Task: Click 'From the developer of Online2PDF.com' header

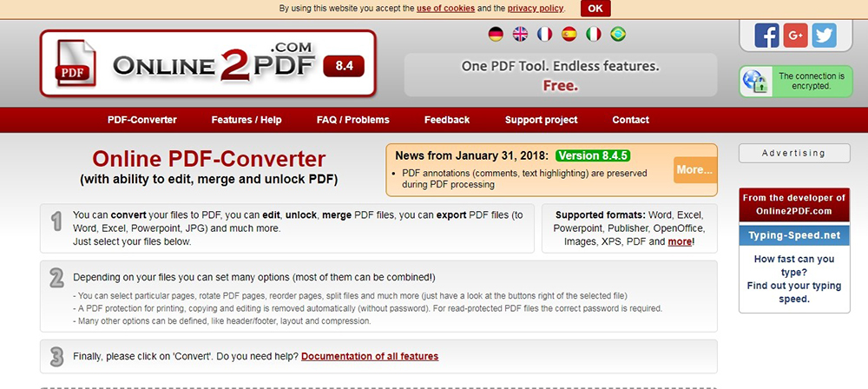Action: [794, 204]
